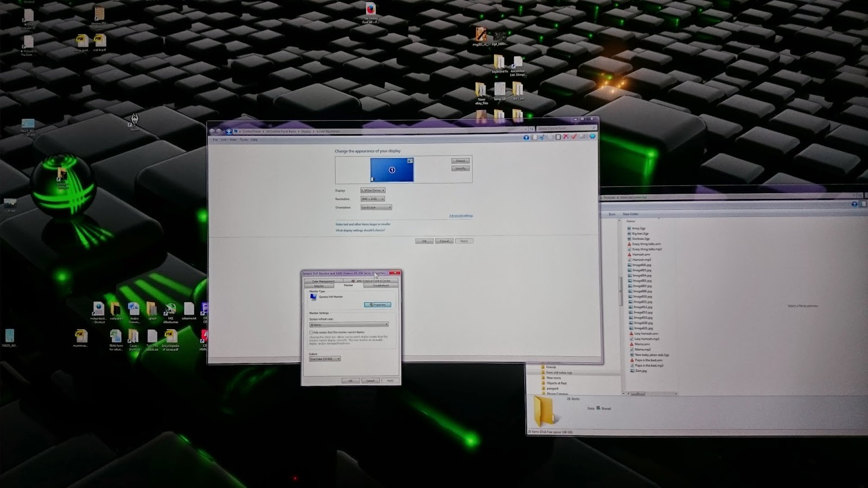Click New folder in Explorer toolbar
The image size is (868, 488).
coord(630,214)
